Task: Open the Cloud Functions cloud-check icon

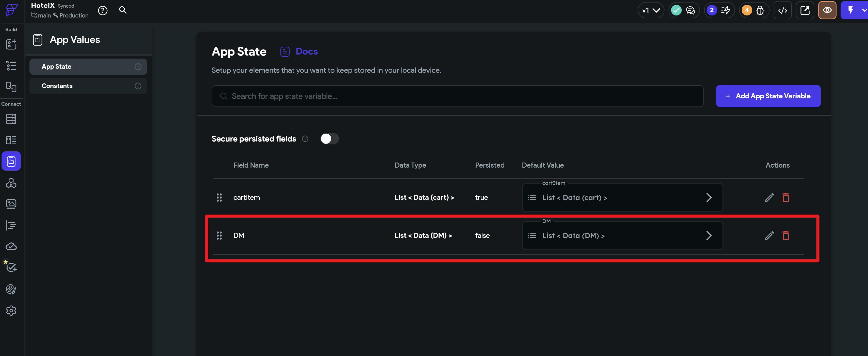Action: [x=11, y=246]
